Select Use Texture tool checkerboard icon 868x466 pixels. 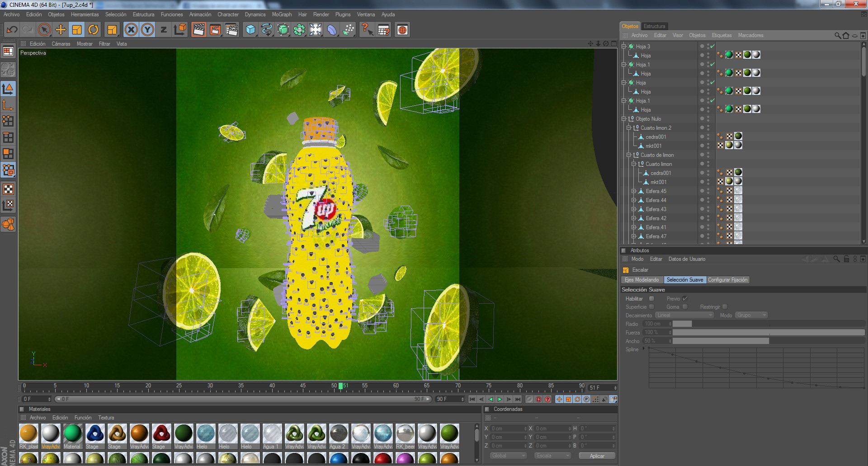(x=8, y=189)
